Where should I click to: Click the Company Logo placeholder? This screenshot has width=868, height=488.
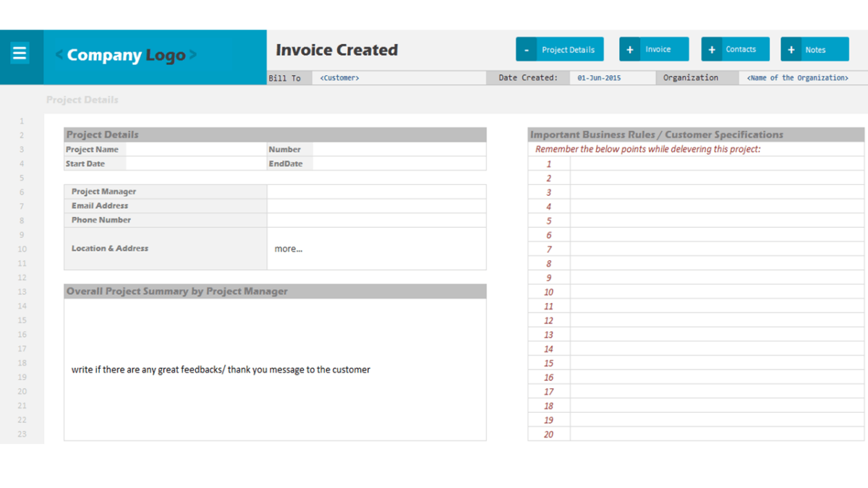click(124, 54)
